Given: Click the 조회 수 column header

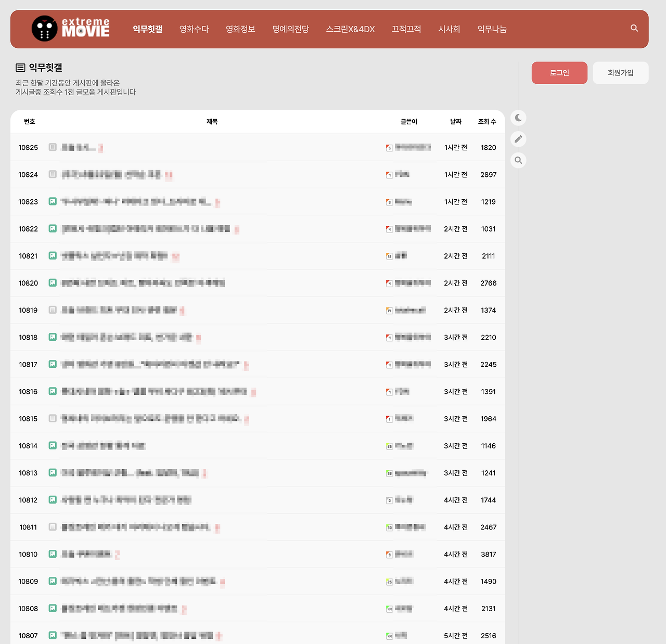Looking at the screenshot, I should (487, 121).
